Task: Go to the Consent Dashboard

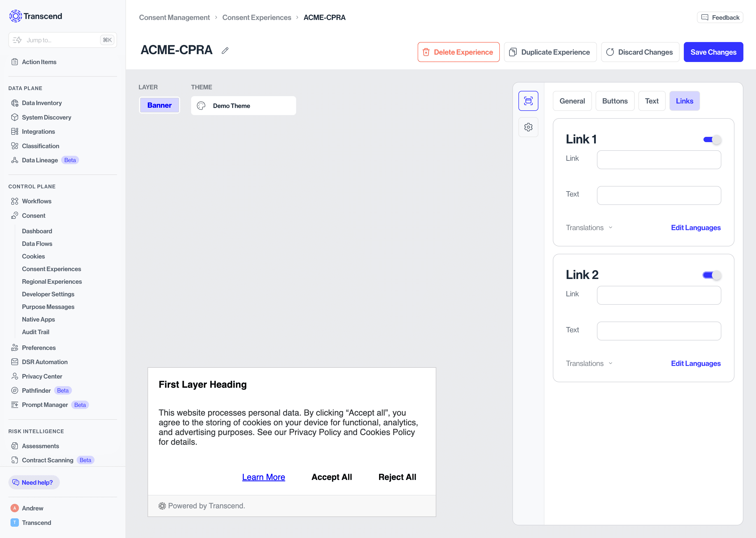Action: click(37, 231)
